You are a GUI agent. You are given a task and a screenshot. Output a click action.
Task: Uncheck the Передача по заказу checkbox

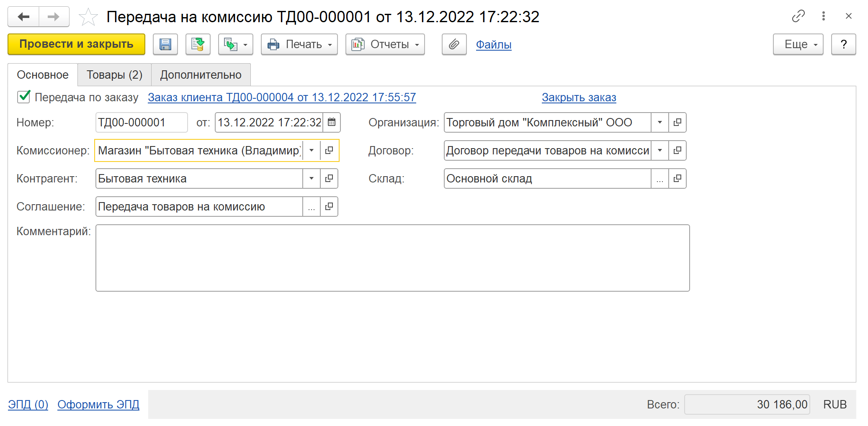pyautogui.click(x=24, y=97)
